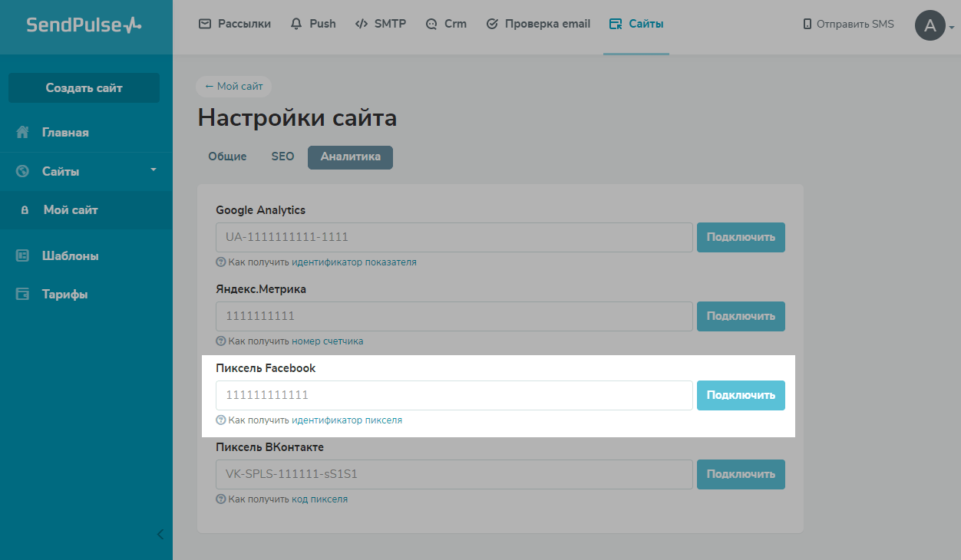This screenshot has width=961, height=560.
Task: Expand the Сайты sidebar dropdown arrow
Action: [153, 170]
